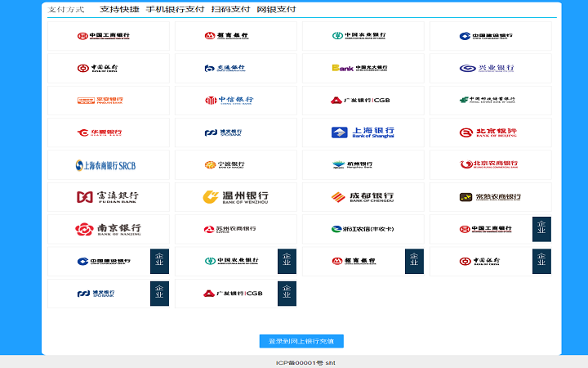The image size is (588, 368).
Task: Choose 富滇银行 Fudian Bank
Action: (x=109, y=197)
